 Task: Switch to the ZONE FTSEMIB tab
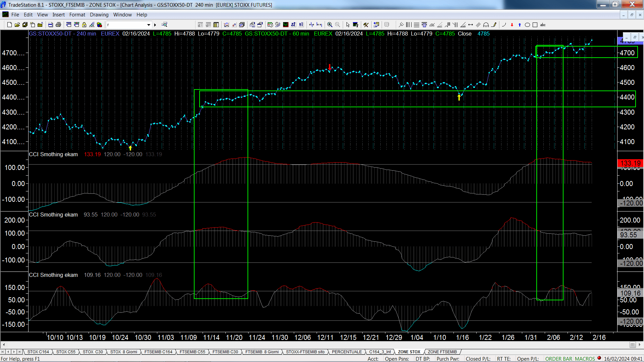[x=442, y=352]
